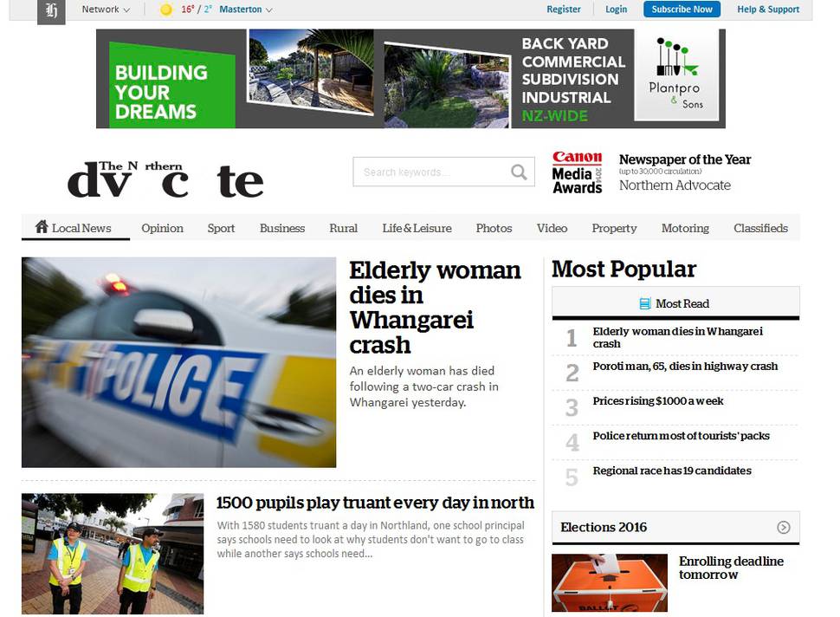840x617 pixels.
Task: Click the sunny weather icon
Action: 166,10
